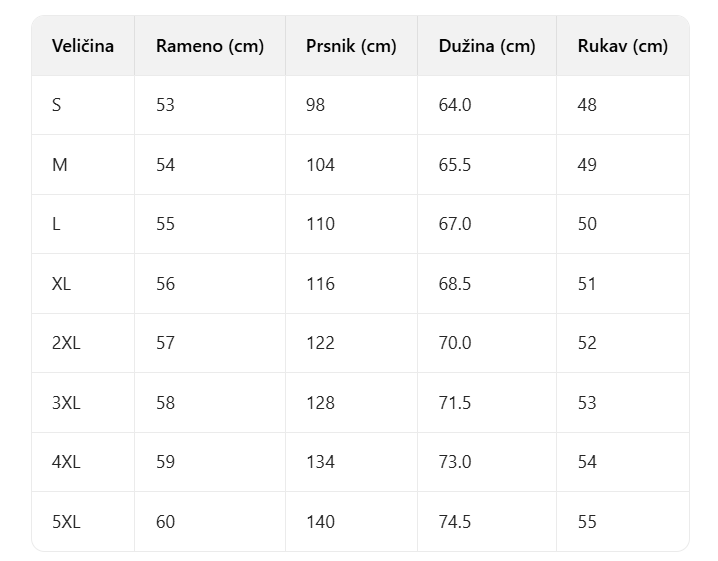Select the 2XL size cell
Viewport: 718px width, 561px height.
click(x=66, y=343)
